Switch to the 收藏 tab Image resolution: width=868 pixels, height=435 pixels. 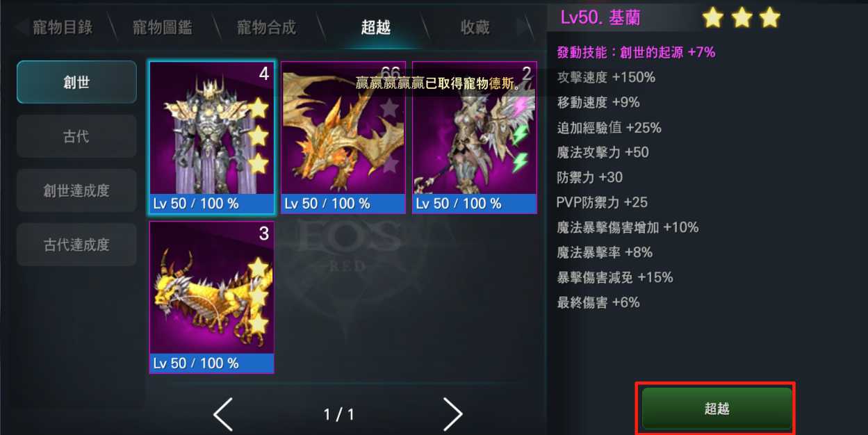pyautogui.click(x=475, y=28)
